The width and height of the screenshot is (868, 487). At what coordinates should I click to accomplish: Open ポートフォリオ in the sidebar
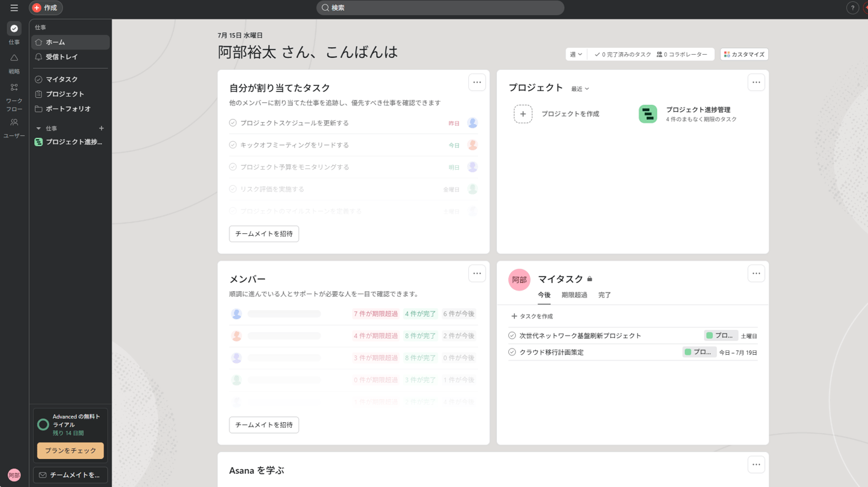[71, 109]
